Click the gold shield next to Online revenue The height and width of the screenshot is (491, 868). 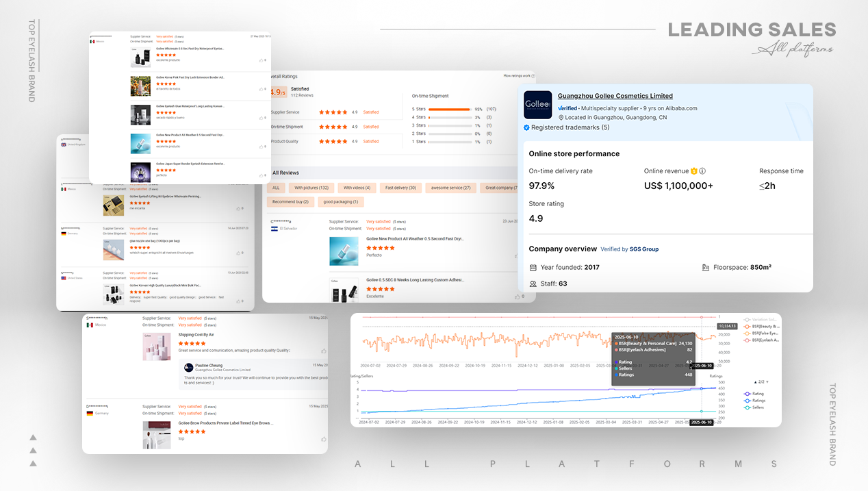pos(693,171)
